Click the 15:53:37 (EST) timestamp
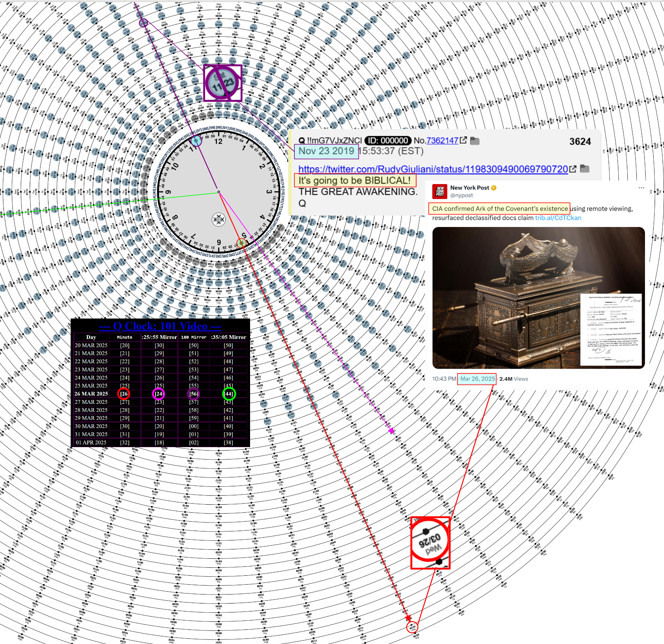Screen dimensions: 664x644 (x=391, y=151)
